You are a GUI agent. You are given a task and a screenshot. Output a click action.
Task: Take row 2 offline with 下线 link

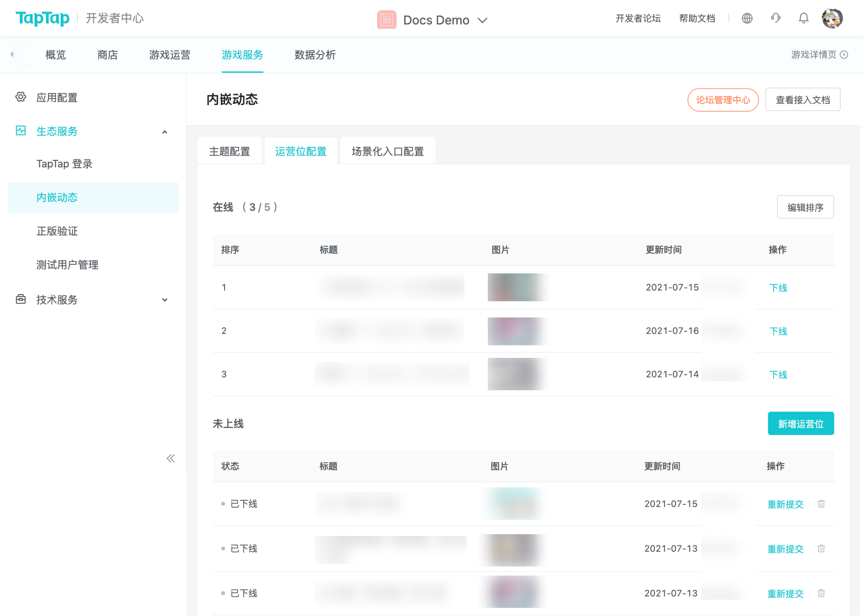[x=778, y=331]
